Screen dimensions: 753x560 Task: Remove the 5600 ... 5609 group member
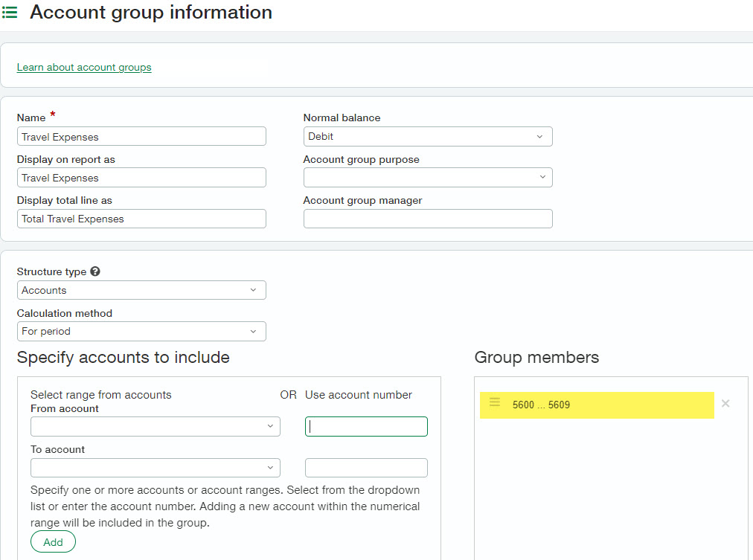725,404
